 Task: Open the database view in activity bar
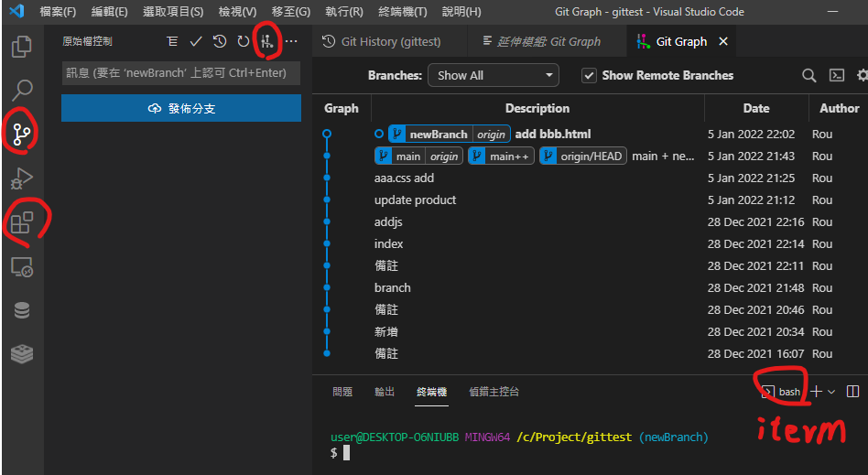pos(22,310)
